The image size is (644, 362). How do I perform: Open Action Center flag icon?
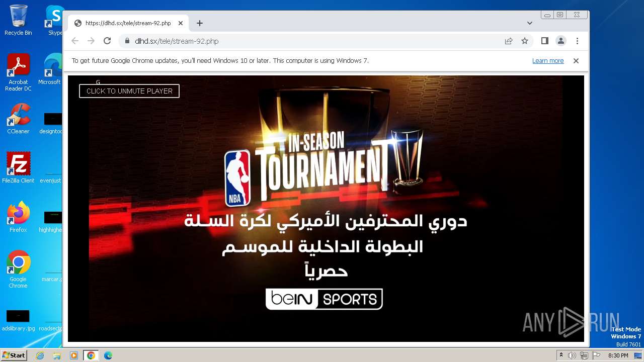[595, 355]
